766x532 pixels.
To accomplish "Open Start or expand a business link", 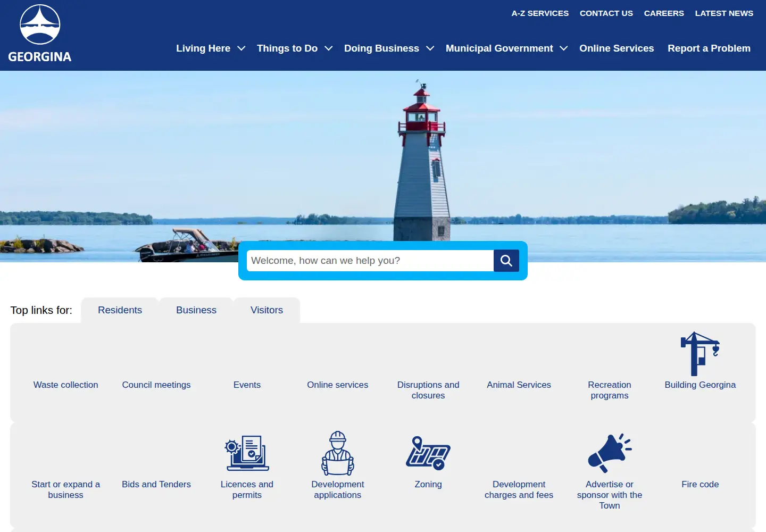I will tap(66, 489).
